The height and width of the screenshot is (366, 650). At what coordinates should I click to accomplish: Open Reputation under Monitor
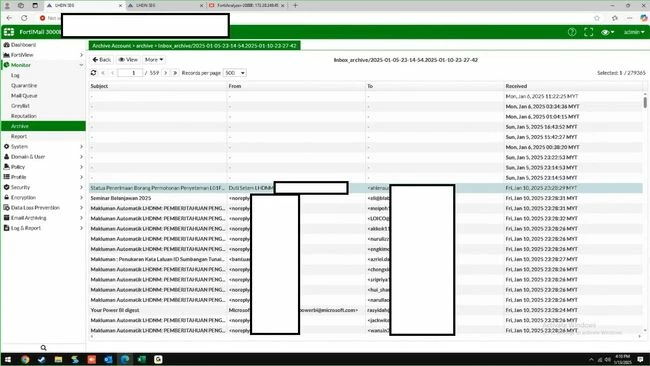pos(24,116)
